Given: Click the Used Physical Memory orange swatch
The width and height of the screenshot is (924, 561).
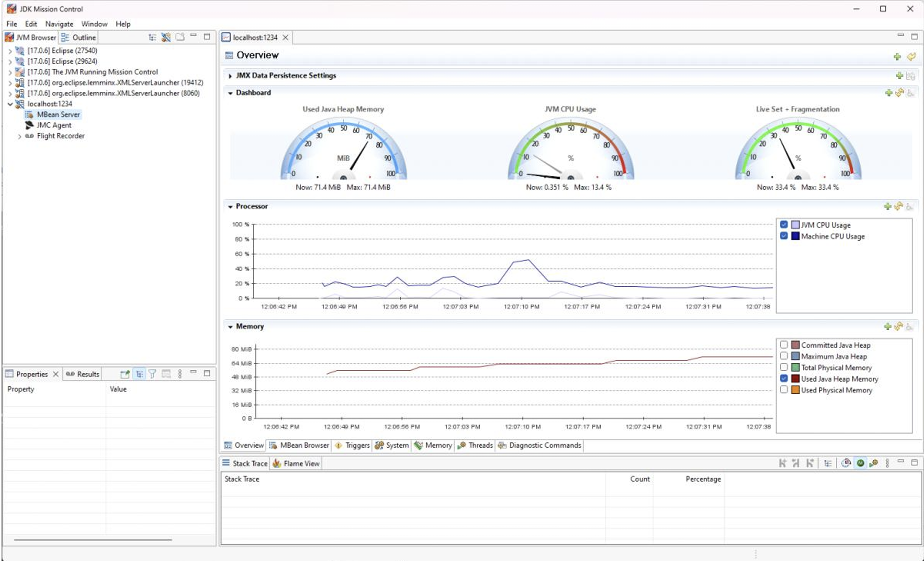Looking at the screenshot, I should (795, 390).
